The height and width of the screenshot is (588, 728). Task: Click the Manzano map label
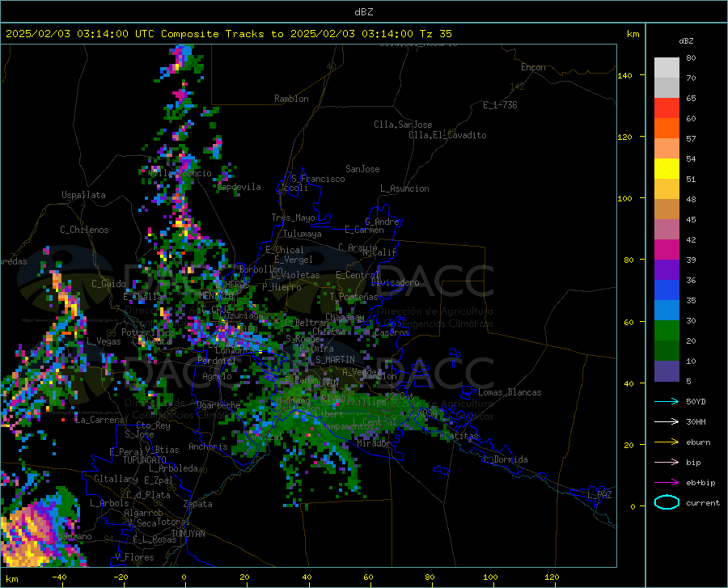pos(74,536)
